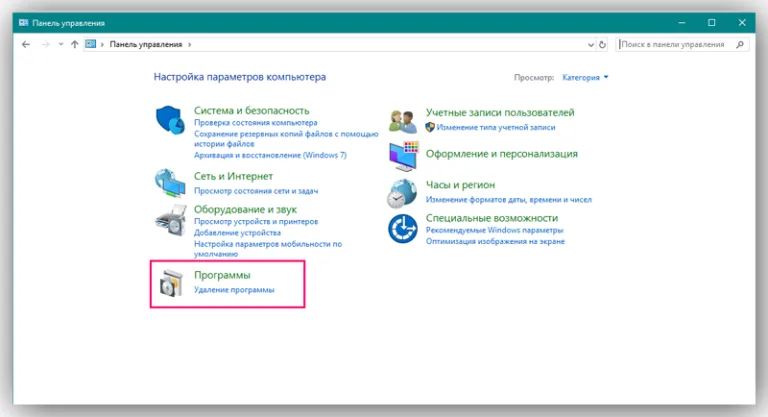Screen dimensions: 768x417
Task: Open the Категория view dropdown
Action: click(x=585, y=77)
